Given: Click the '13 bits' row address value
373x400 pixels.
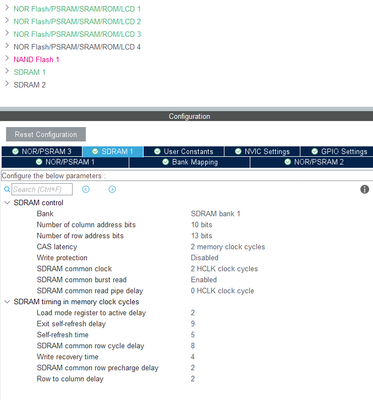Looking at the screenshot, I should [x=201, y=236].
